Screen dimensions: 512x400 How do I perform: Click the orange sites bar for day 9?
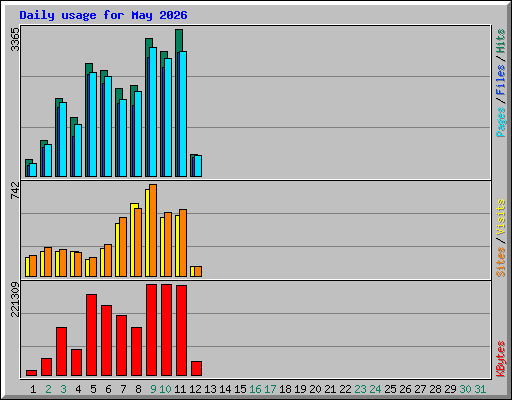(153, 230)
